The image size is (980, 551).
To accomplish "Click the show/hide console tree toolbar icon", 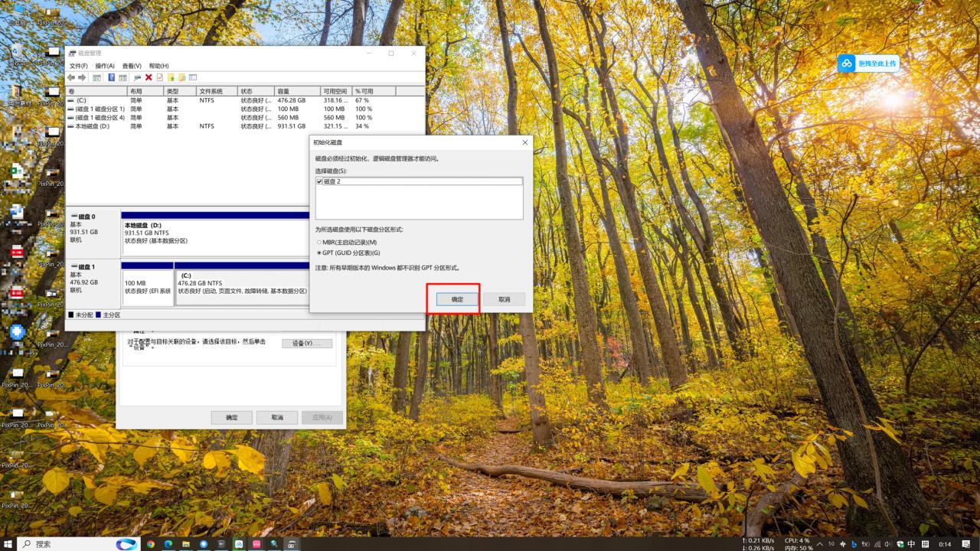I will click(97, 77).
